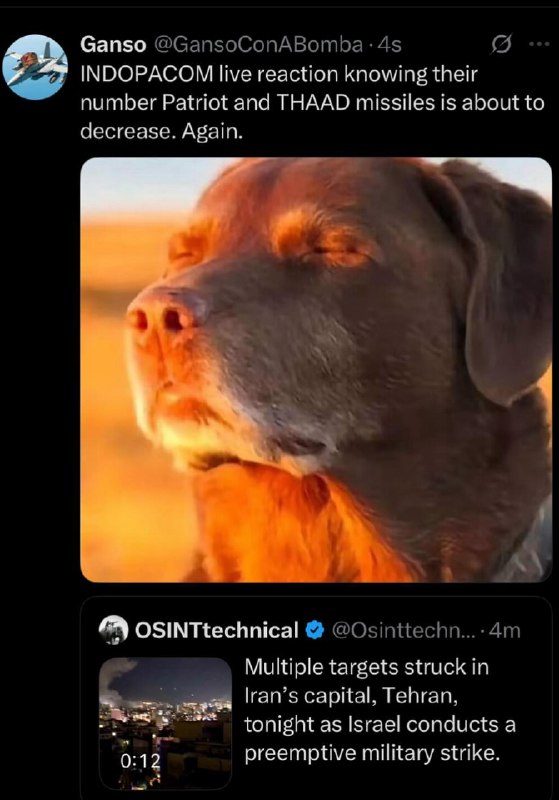Click the 0:12 video duration badge
Viewport: 559px width, 800px height.
(x=140, y=760)
